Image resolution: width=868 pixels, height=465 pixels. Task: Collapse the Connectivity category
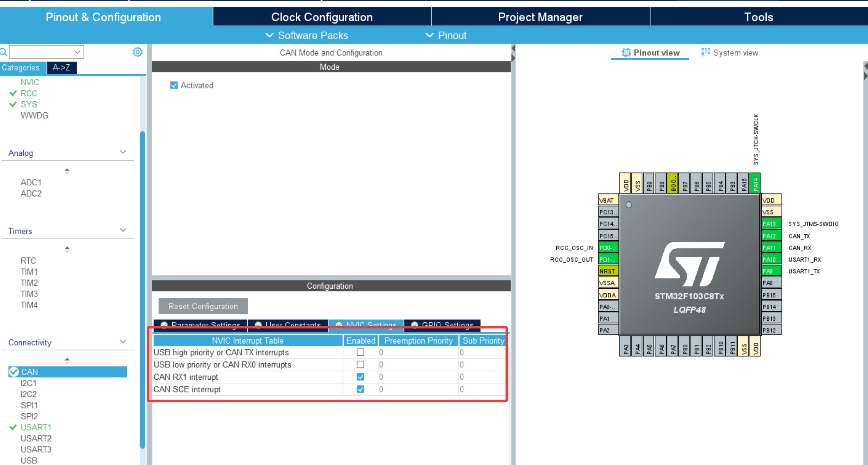coord(123,342)
